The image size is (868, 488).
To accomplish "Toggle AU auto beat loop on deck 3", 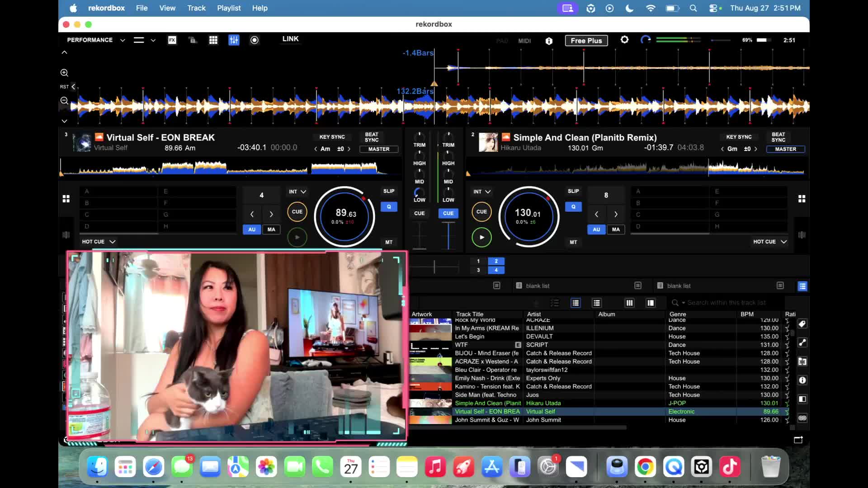I will coord(252,230).
